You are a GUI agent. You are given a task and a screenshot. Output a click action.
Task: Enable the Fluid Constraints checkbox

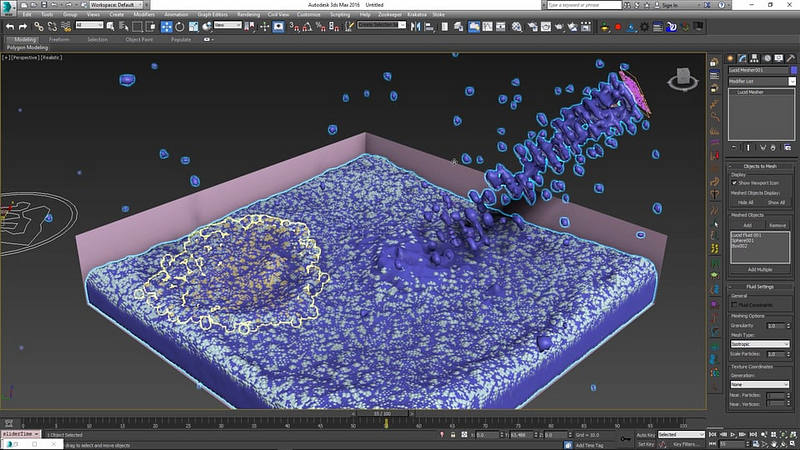[x=734, y=305]
